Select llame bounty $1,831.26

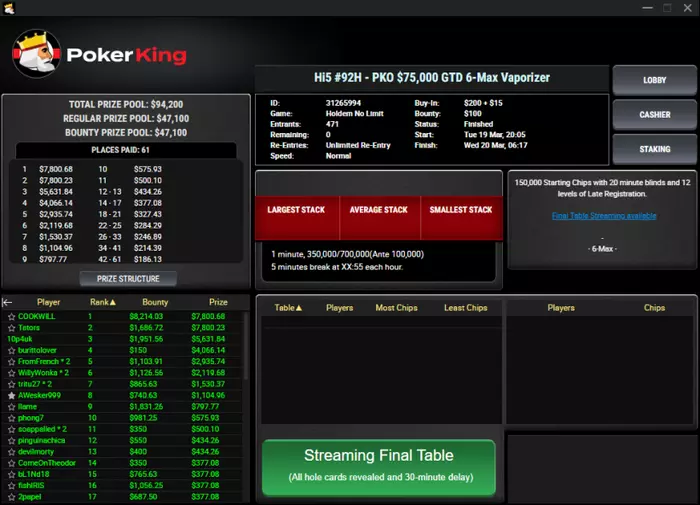[146, 407]
